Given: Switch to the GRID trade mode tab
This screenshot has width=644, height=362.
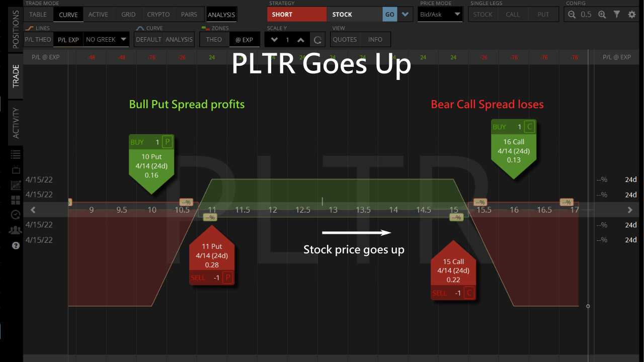Looking at the screenshot, I should coord(128,15).
